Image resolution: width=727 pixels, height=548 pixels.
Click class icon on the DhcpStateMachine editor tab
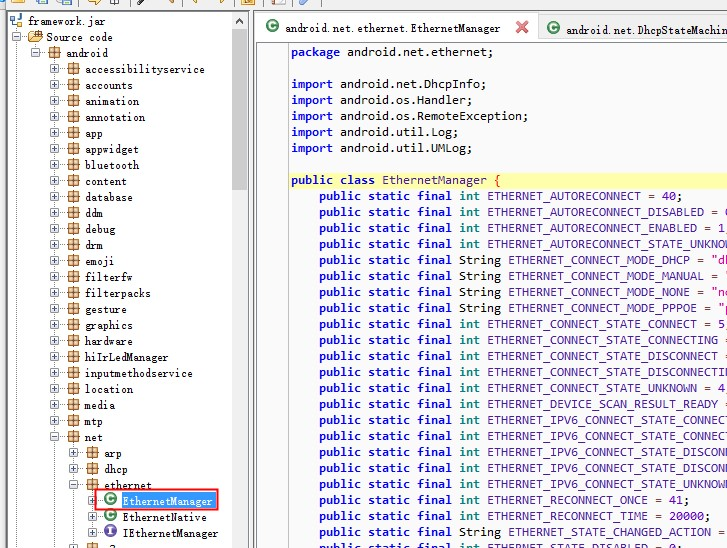553,27
